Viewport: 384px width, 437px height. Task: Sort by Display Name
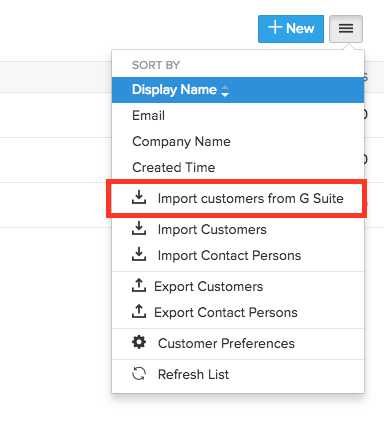[x=238, y=90]
